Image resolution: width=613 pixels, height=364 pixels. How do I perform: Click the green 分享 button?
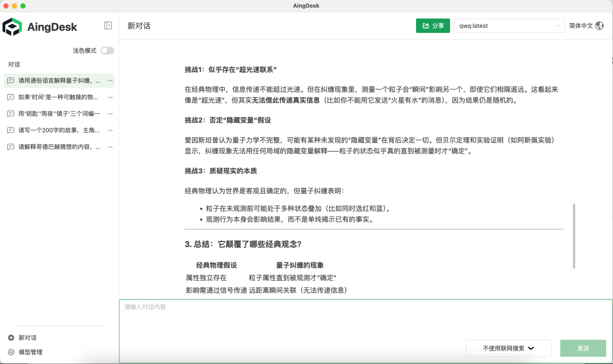click(x=433, y=26)
